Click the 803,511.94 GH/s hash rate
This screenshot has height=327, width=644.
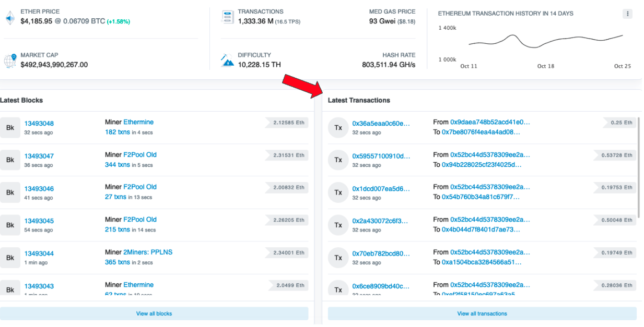(389, 65)
